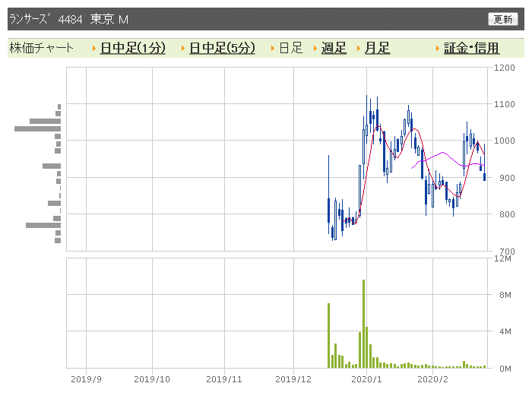Click the first green volume bar in December

[329, 336]
